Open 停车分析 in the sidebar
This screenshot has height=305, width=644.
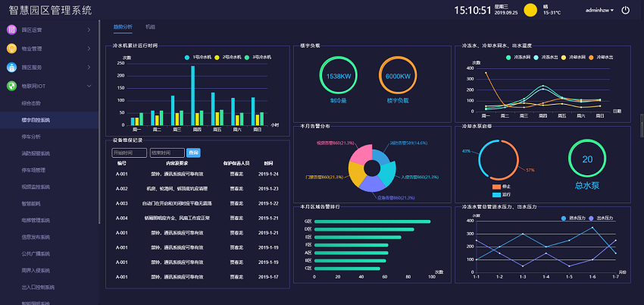tap(32, 137)
